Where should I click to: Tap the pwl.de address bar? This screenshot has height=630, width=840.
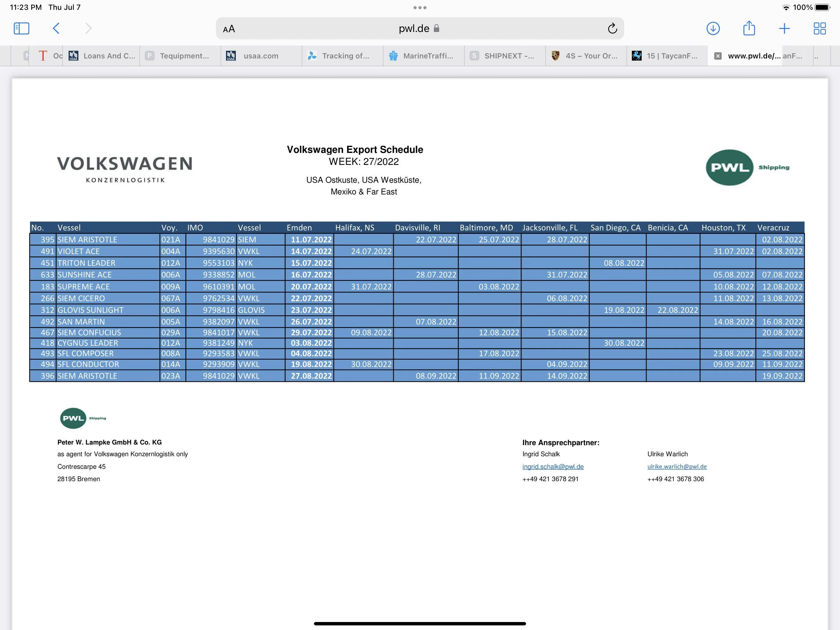419,29
